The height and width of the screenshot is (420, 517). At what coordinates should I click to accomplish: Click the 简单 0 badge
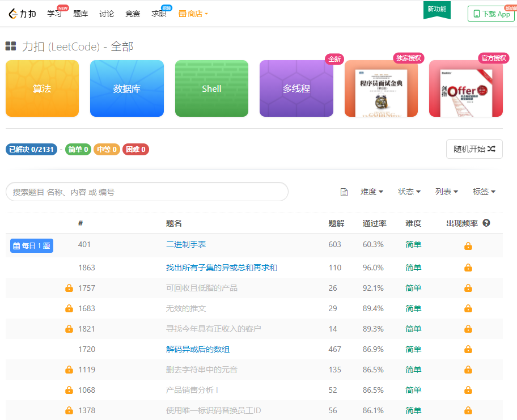[x=78, y=149]
